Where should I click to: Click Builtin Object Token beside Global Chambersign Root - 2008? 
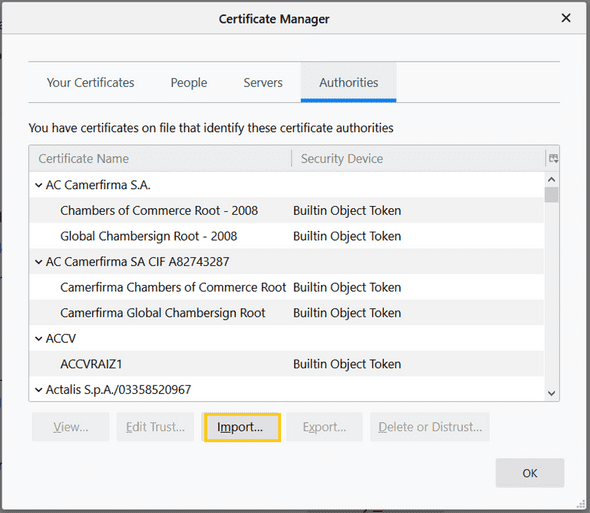[347, 236]
